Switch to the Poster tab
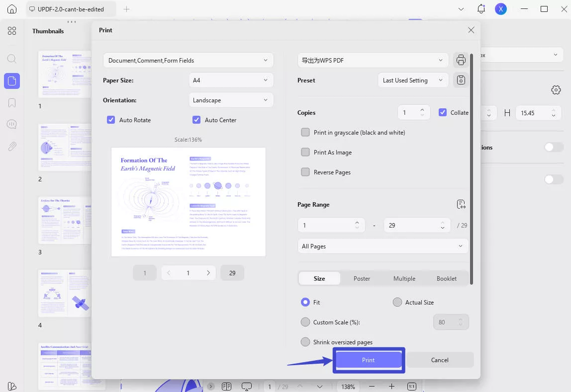This screenshot has width=571, height=392. point(362,278)
